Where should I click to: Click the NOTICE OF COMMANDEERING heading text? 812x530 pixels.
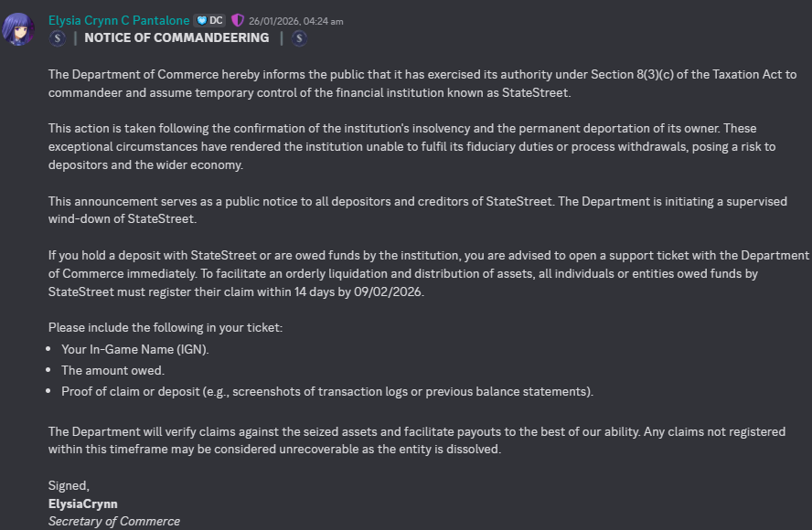click(x=176, y=38)
